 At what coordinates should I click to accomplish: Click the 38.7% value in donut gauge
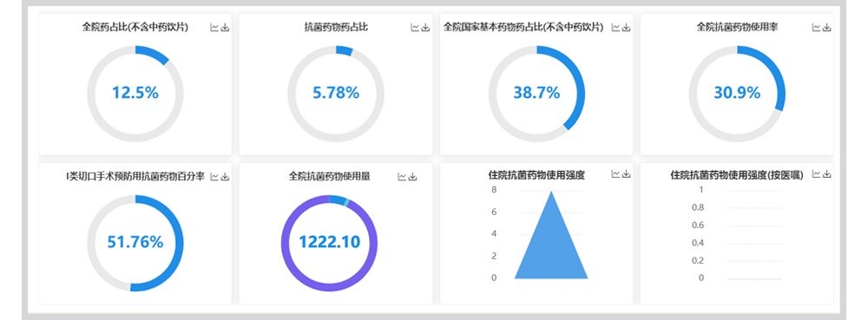coord(536,93)
